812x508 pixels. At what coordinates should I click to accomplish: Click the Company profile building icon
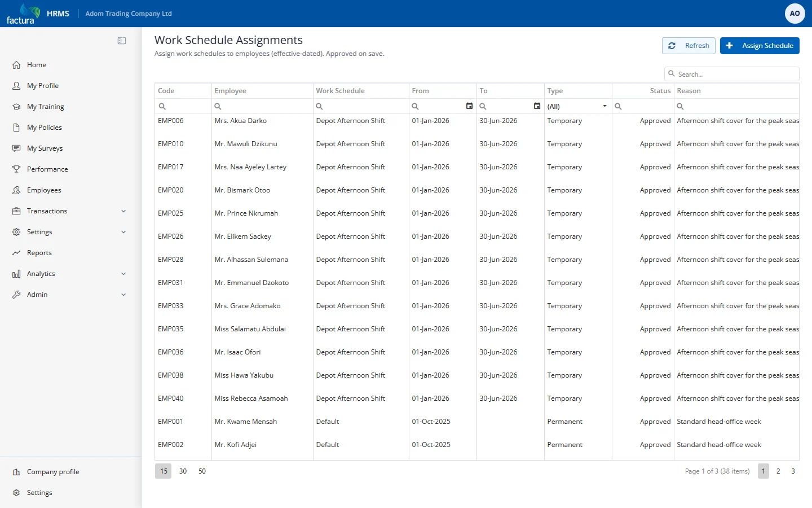(16, 472)
